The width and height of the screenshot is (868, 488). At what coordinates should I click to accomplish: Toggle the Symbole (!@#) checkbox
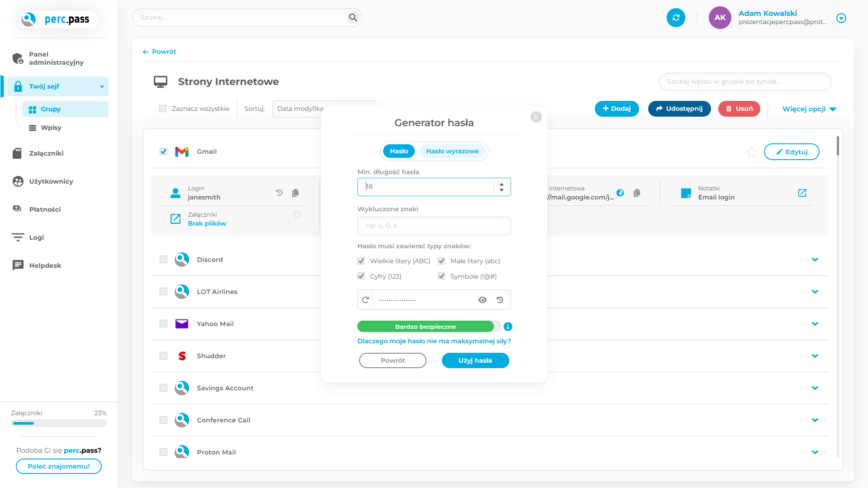pos(441,276)
